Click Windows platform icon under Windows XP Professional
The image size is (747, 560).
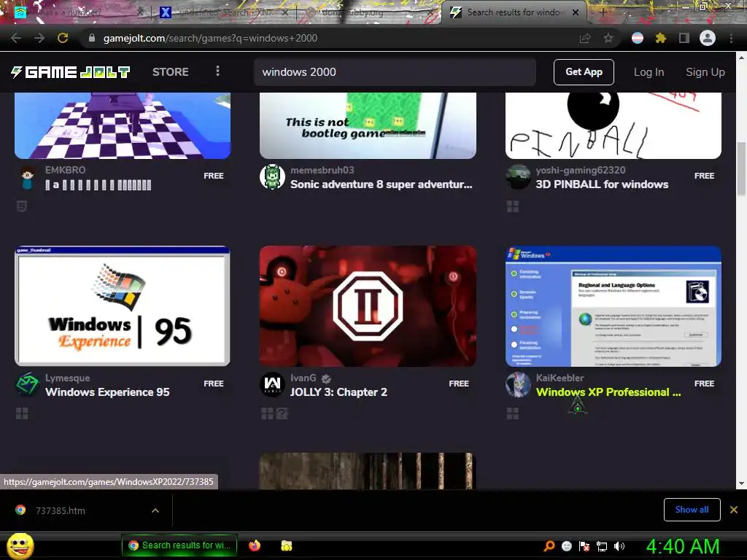coord(513,414)
